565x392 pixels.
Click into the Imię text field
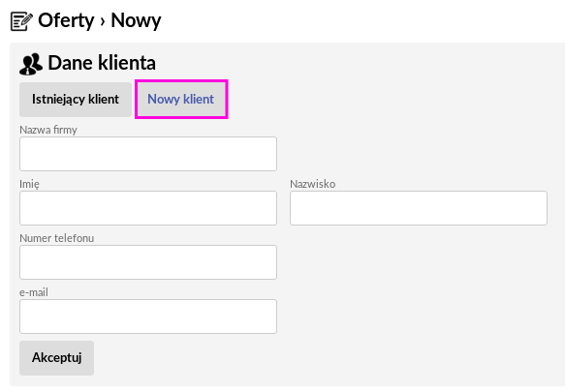point(148,208)
